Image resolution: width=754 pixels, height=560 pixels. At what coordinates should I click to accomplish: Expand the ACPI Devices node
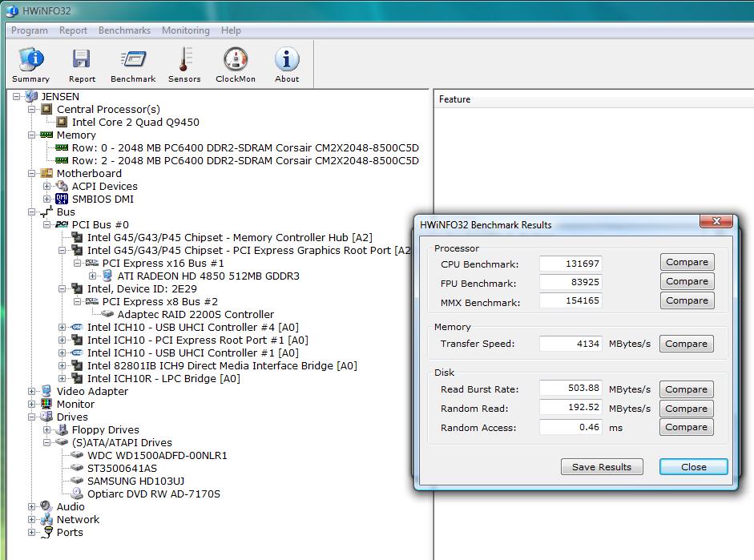click(x=46, y=186)
